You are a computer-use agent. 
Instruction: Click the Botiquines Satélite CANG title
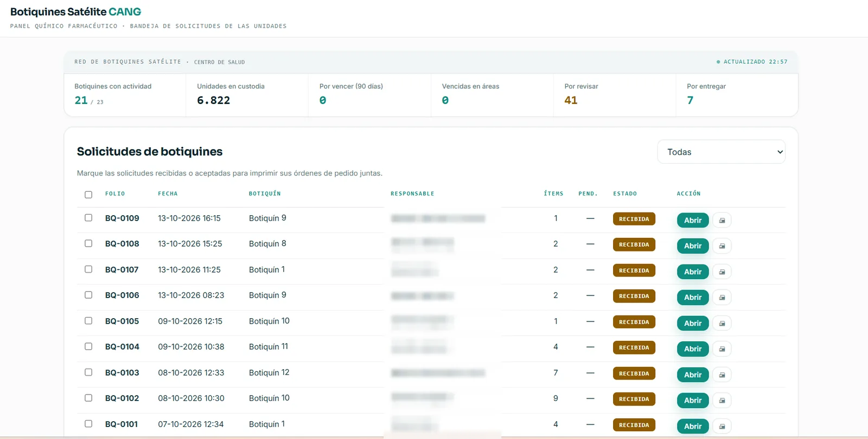pyautogui.click(x=75, y=12)
